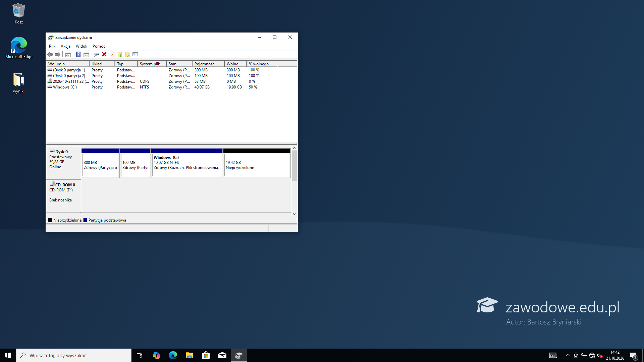Click the disk pane scroll up arrow
Screen dimensions: 644x362
(294, 148)
